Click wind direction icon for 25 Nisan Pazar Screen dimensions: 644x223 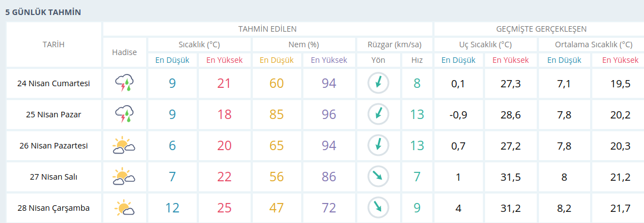click(x=378, y=115)
